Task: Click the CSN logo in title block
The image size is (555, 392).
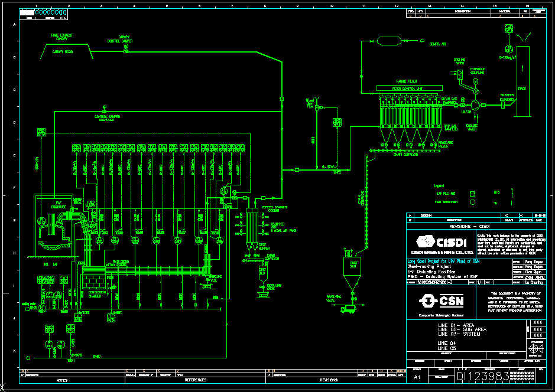Action: click(x=441, y=302)
